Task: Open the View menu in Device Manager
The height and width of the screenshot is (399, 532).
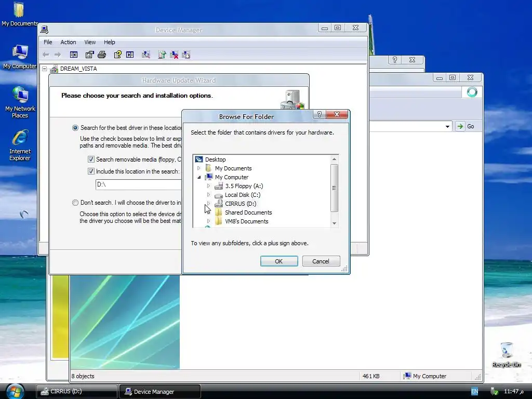Action: [x=90, y=42]
